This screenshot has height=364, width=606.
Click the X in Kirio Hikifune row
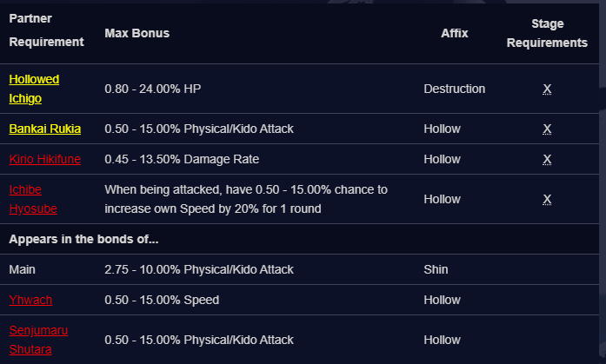pos(547,160)
